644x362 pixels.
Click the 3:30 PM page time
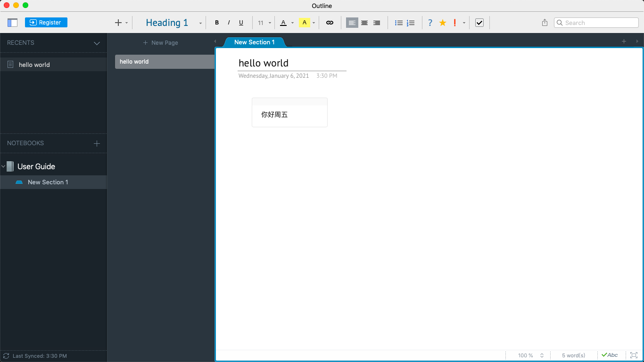[x=327, y=75]
